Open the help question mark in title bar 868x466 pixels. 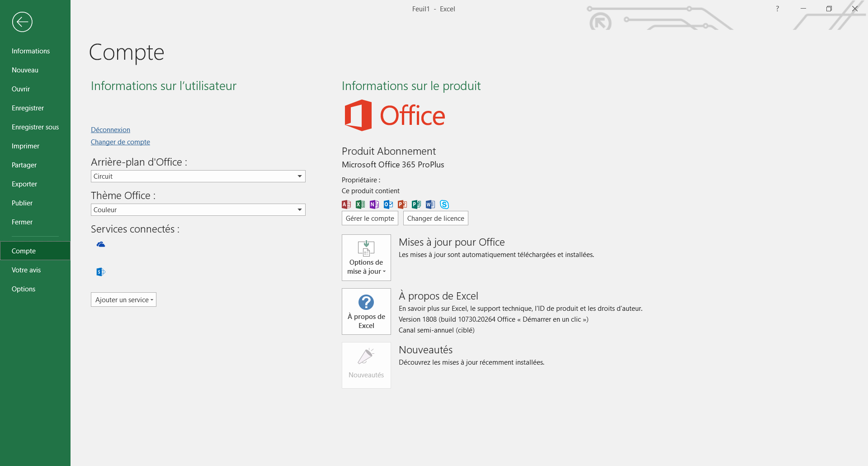click(x=778, y=9)
